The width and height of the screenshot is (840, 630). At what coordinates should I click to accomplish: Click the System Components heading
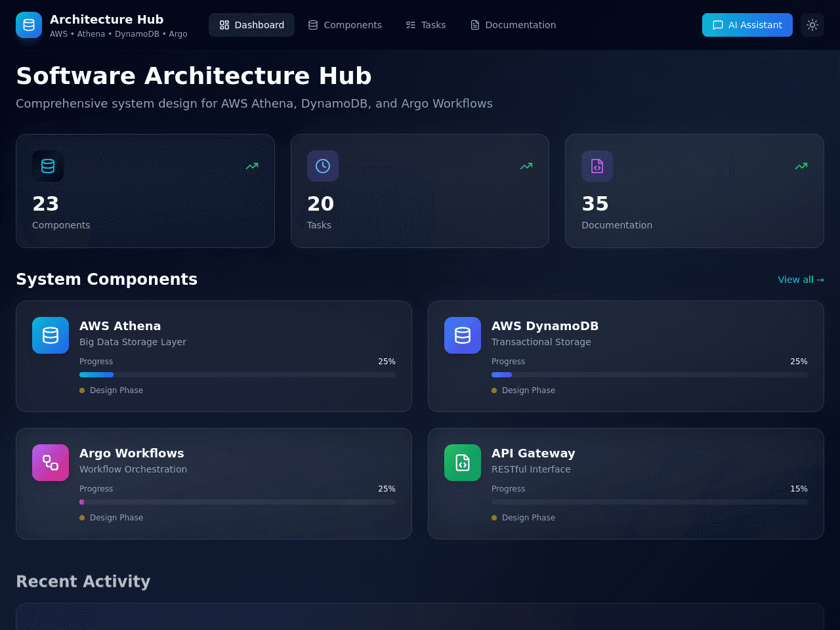[106, 280]
